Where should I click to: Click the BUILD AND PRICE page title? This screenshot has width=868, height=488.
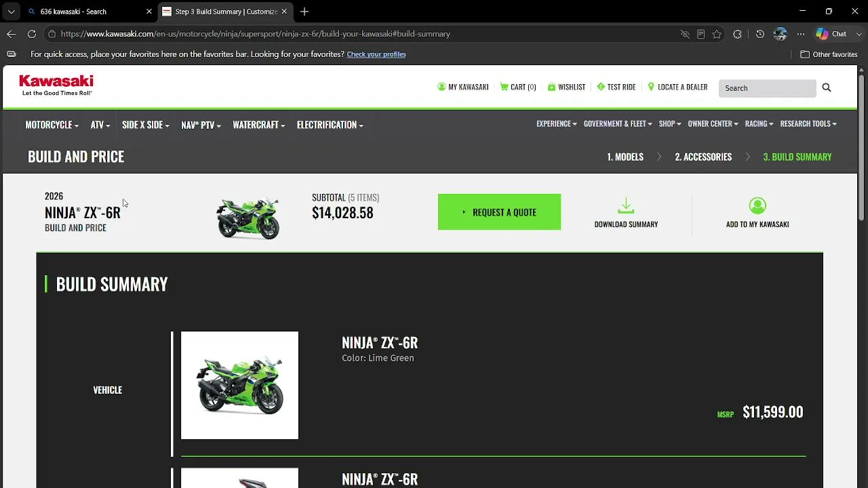(x=76, y=157)
